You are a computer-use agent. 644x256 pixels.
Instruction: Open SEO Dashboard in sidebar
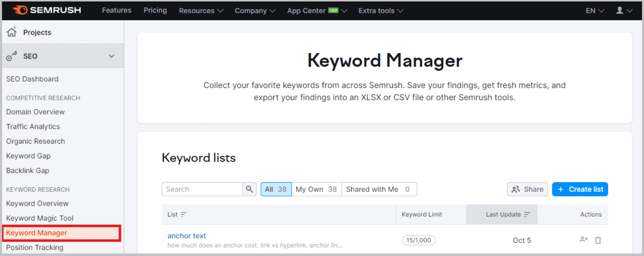(x=32, y=79)
